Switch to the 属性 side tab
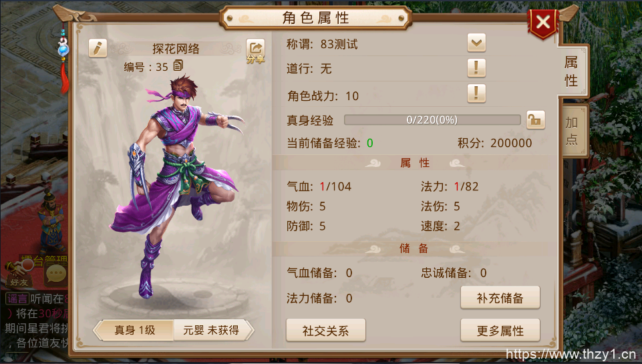642x364 pixels. point(571,71)
